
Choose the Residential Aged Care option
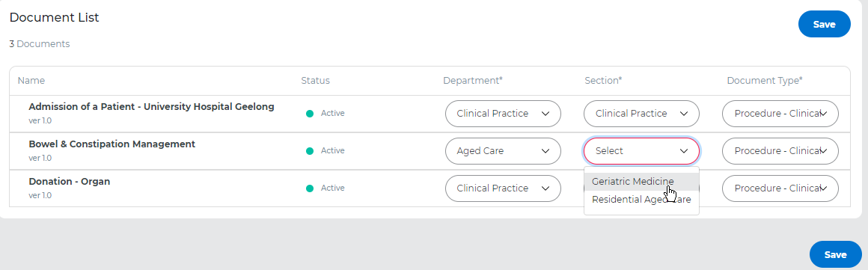point(641,200)
